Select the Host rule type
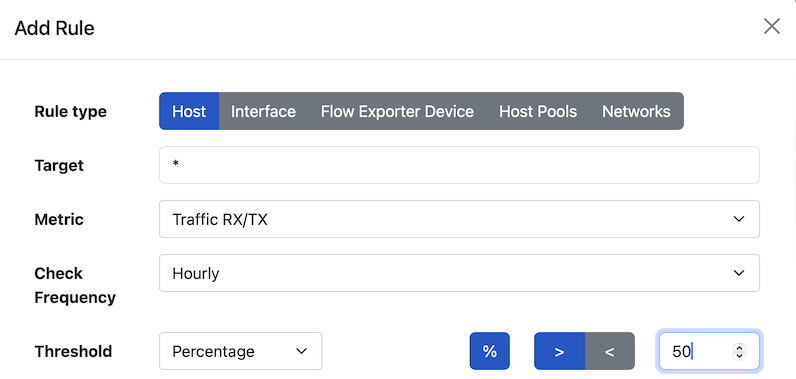796x379 pixels. 189,111
